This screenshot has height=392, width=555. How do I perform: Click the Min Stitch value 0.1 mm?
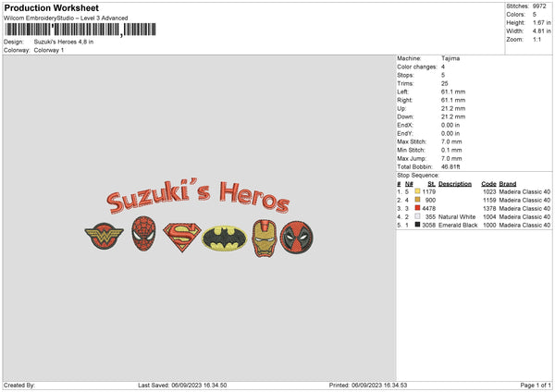click(x=451, y=150)
